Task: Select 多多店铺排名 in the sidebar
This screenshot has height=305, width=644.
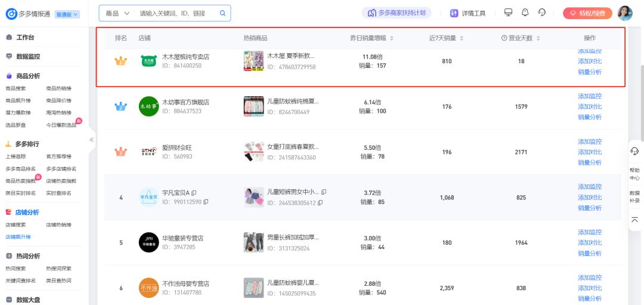Action: (61, 169)
